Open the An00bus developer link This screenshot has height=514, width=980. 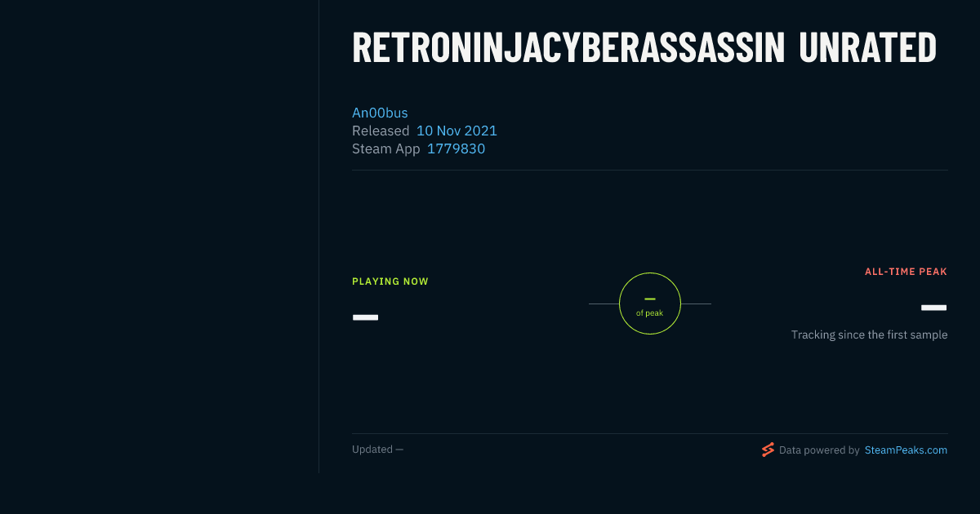380,113
